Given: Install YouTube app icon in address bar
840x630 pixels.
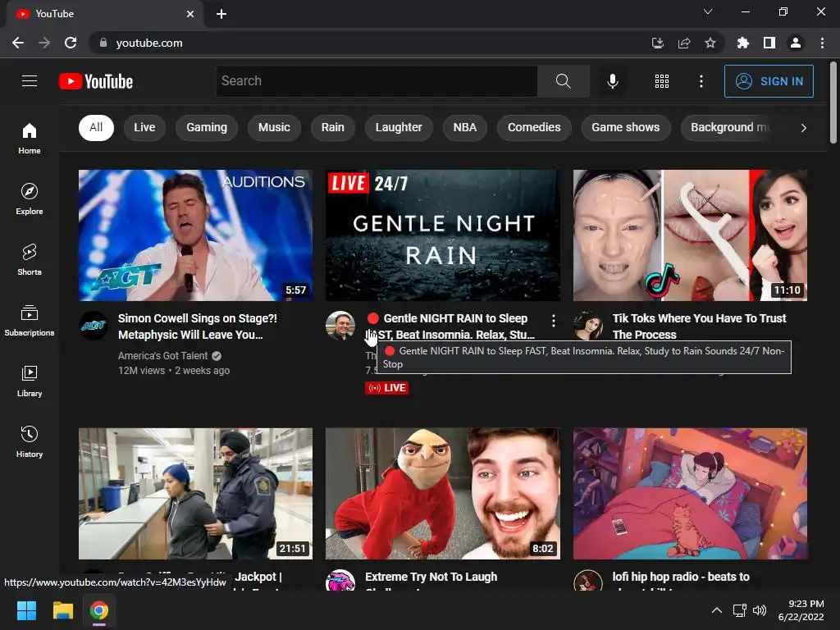Looking at the screenshot, I should coord(657,43).
